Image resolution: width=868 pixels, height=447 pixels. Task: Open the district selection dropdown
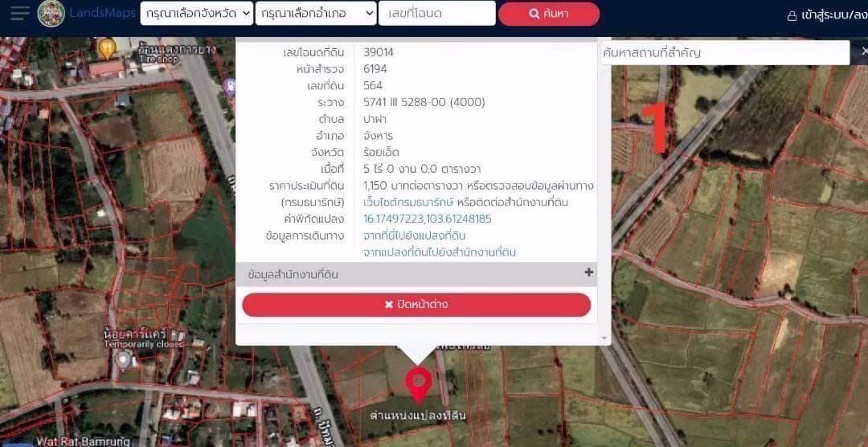click(316, 14)
